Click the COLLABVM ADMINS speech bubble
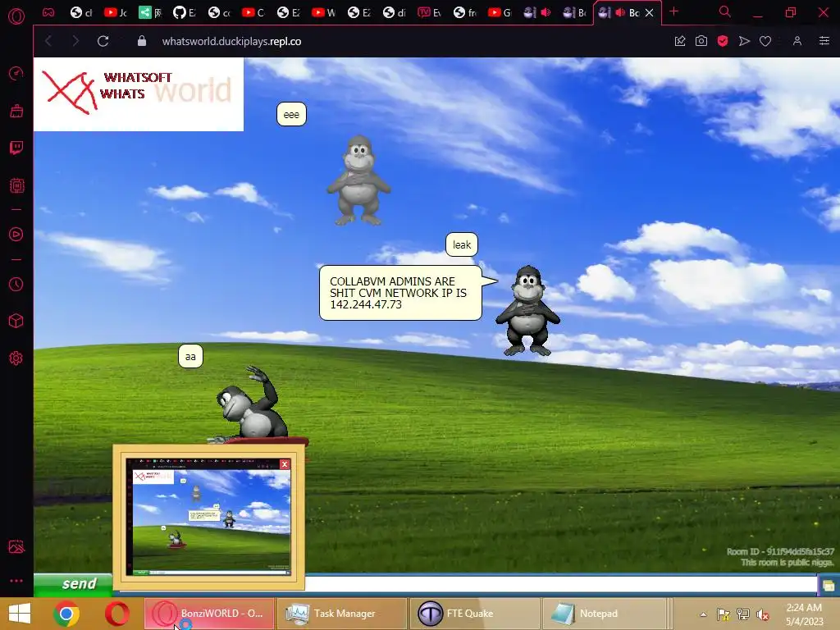Viewport: 840px width, 630px height. click(400, 293)
